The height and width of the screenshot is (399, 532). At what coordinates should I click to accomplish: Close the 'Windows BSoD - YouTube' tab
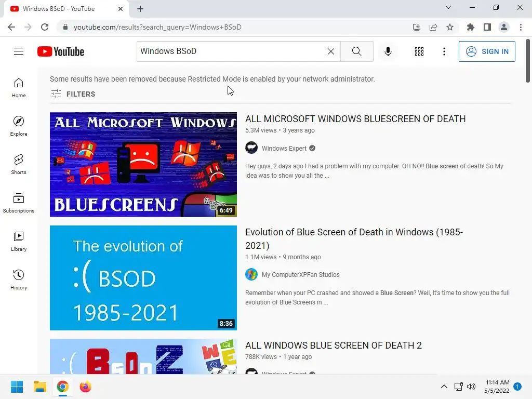click(121, 9)
